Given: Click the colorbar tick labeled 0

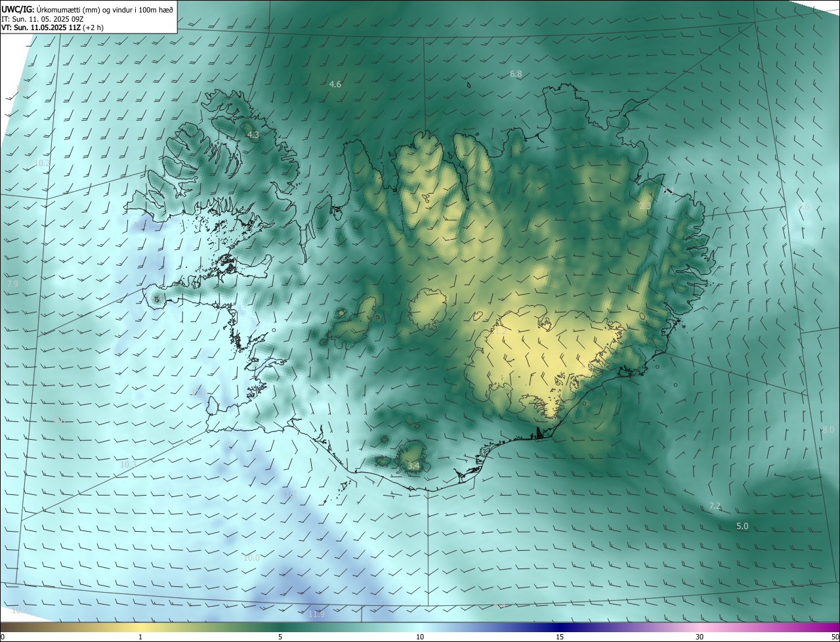Looking at the screenshot, I should click(3, 637).
